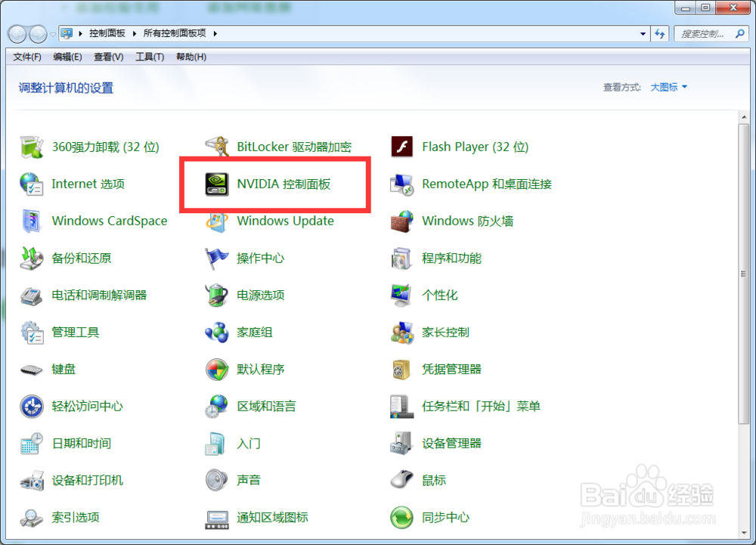Open the 查看(V) menu
The height and width of the screenshot is (545, 756).
[x=108, y=57]
